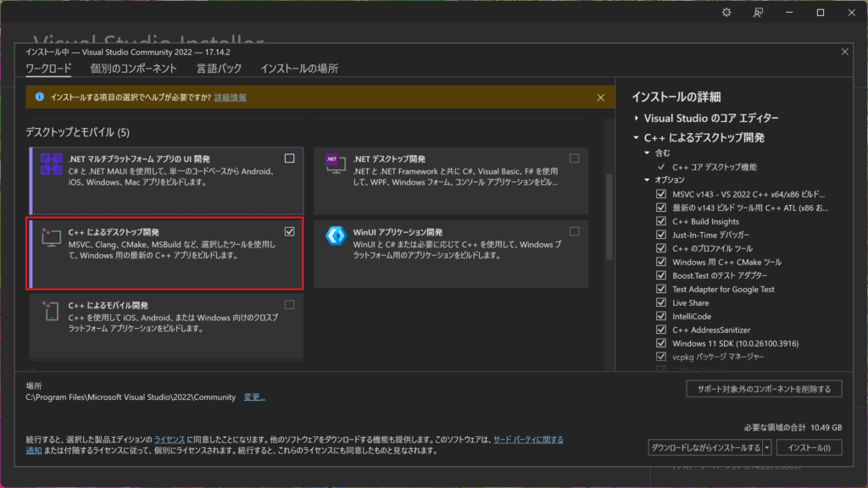Collapse C++ によるデスクトップ開発 details section

pyautogui.click(x=636, y=137)
